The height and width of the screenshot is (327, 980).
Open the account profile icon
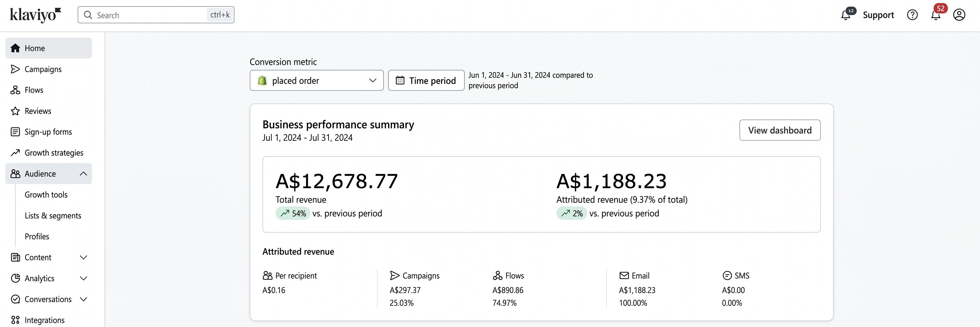click(959, 15)
